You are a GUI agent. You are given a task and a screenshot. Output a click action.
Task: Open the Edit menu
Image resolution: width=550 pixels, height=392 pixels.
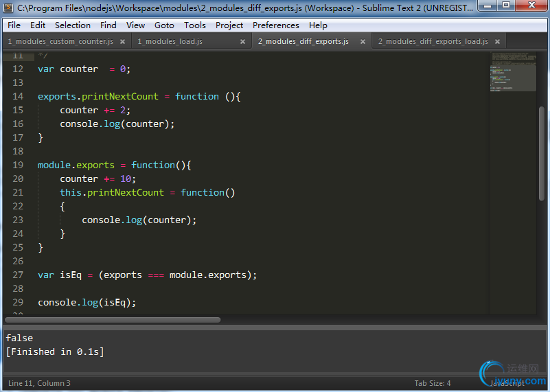(x=38, y=25)
